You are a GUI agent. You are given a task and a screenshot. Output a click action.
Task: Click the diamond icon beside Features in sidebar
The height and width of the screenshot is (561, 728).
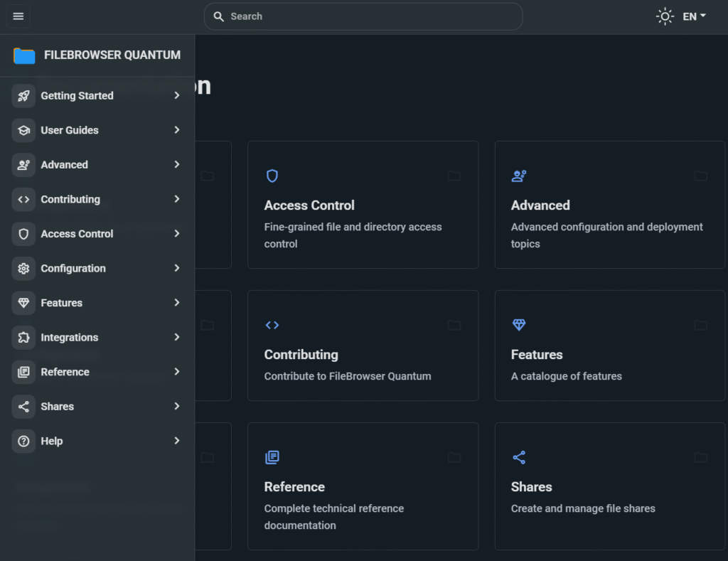tap(23, 303)
